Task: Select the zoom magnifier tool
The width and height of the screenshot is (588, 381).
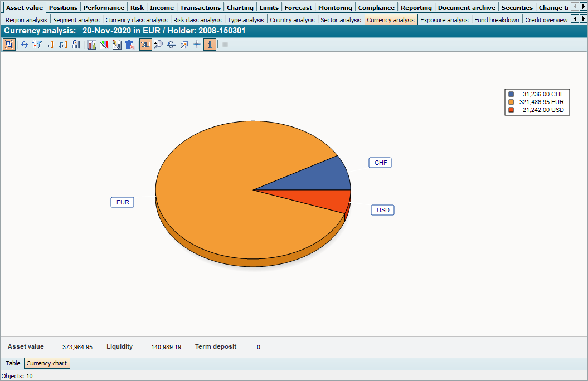Action: pos(158,45)
